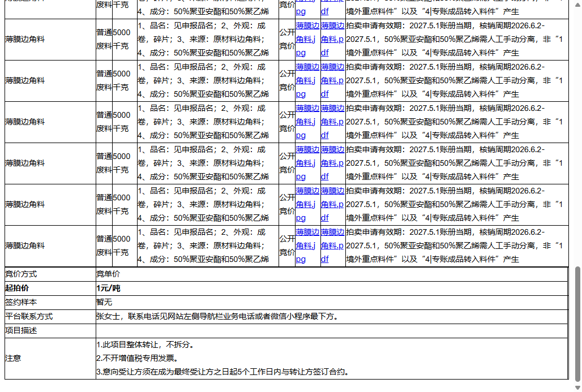Image resolution: width=582 pixels, height=392 pixels.
Task: Click 公开竞价 cell in the last item row
Action: pyautogui.click(x=287, y=245)
